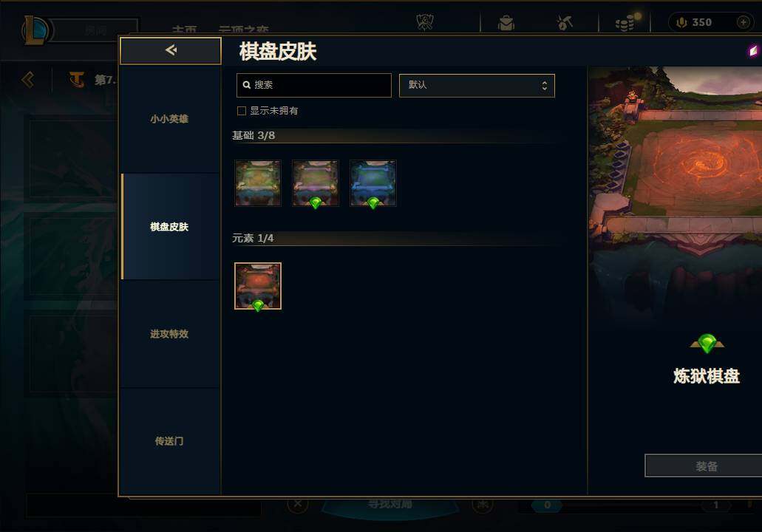Click the plus icon beside 350

tap(743, 22)
